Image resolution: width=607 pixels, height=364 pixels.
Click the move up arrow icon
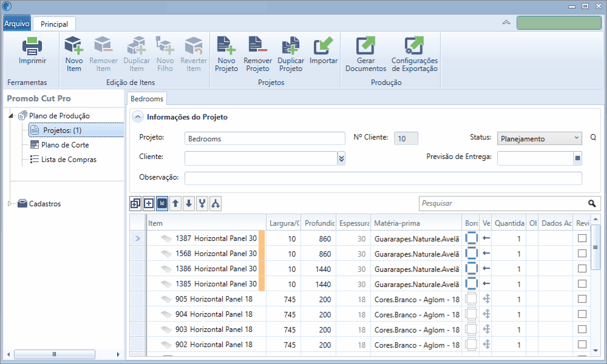(x=175, y=203)
